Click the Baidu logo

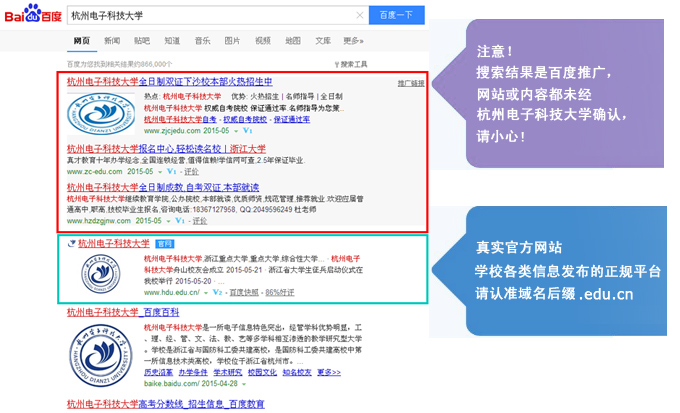(x=33, y=14)
